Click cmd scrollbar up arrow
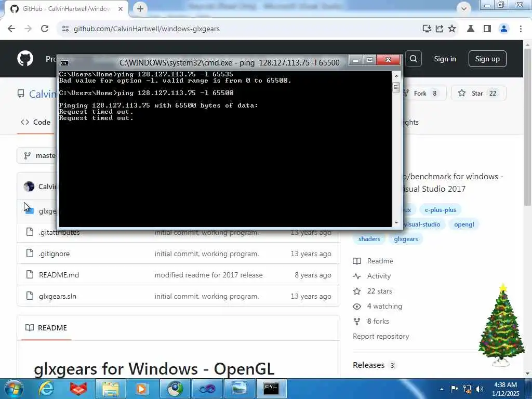 (x=396, y=76)
